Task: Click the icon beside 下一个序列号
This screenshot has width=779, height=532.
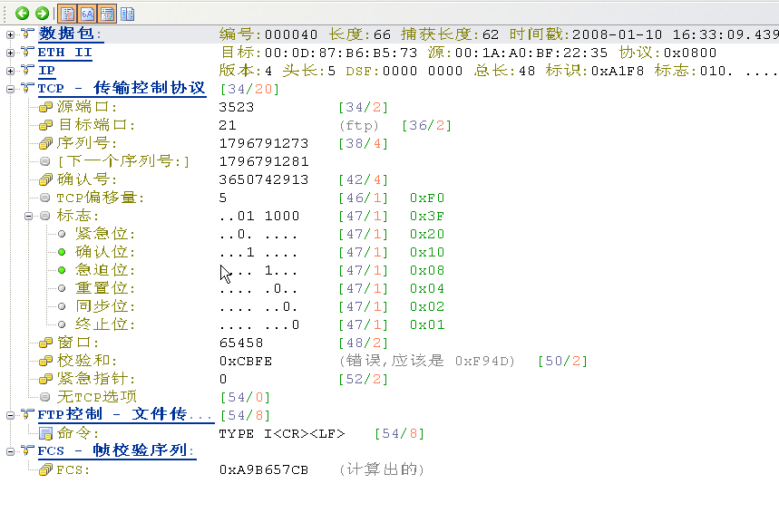Action: [x=45, y=161]
